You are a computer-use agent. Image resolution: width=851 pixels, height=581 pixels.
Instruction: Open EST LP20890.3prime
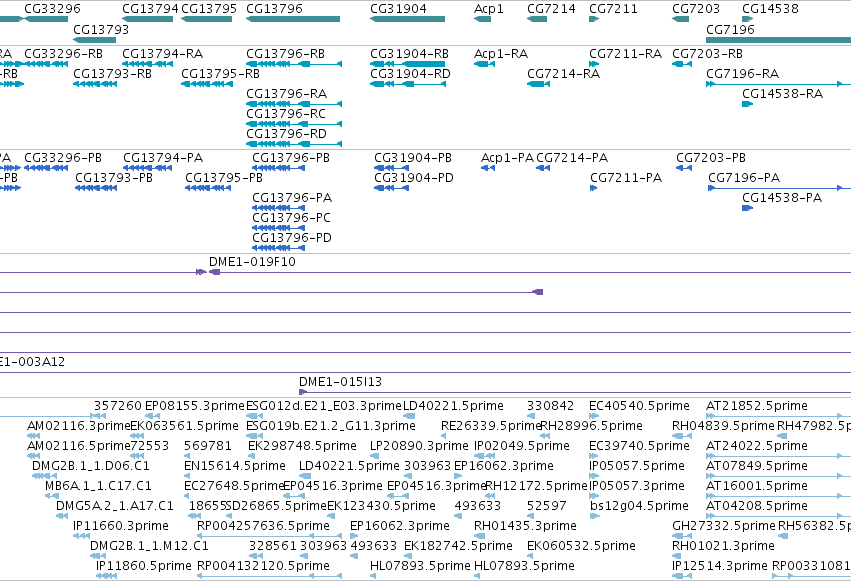click(x=419, y=446)
